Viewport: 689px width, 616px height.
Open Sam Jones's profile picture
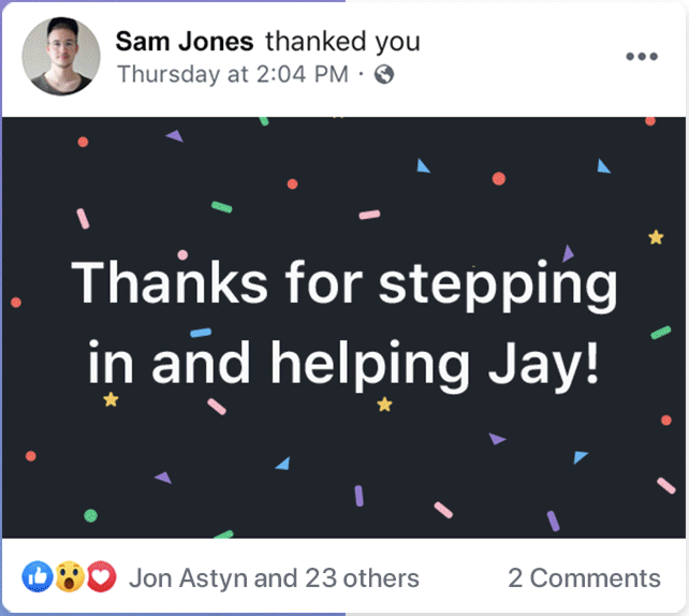(61, 56)
